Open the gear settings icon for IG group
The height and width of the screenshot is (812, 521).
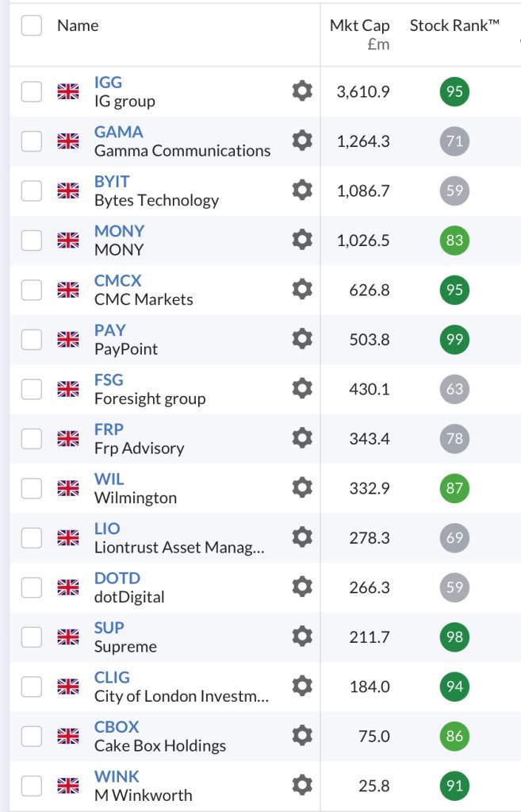(302, 91)
